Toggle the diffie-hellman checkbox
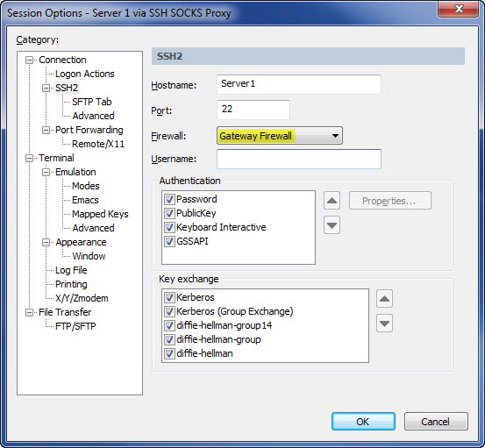Viewport: 485px width, 448px height. (169, 353)
